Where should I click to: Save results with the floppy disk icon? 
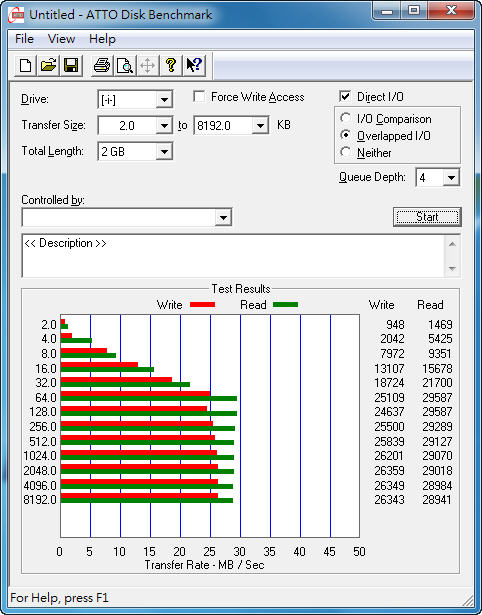click(71, 65)
